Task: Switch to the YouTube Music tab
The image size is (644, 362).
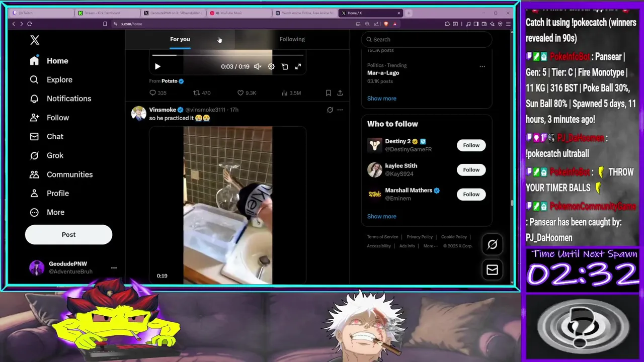Action: point(239,13)
